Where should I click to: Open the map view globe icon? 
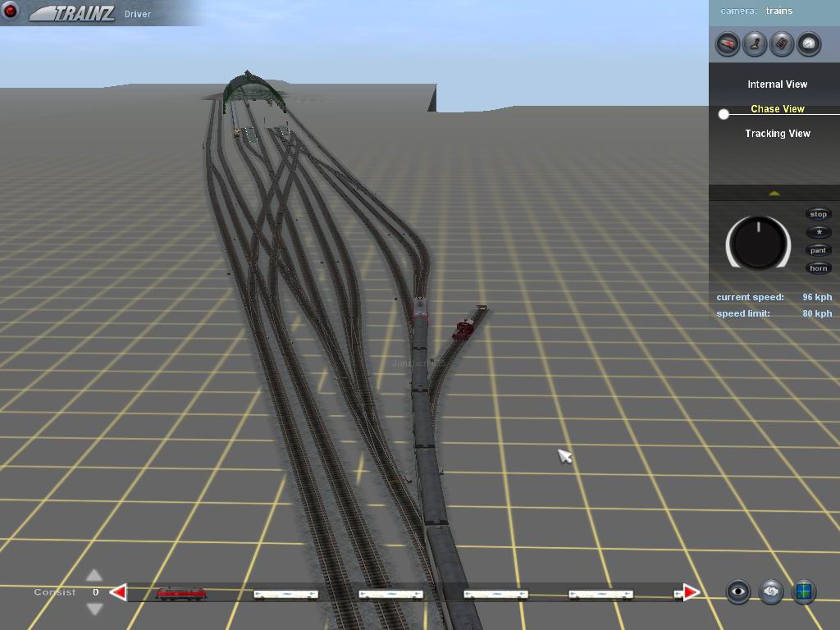(804, 591)
